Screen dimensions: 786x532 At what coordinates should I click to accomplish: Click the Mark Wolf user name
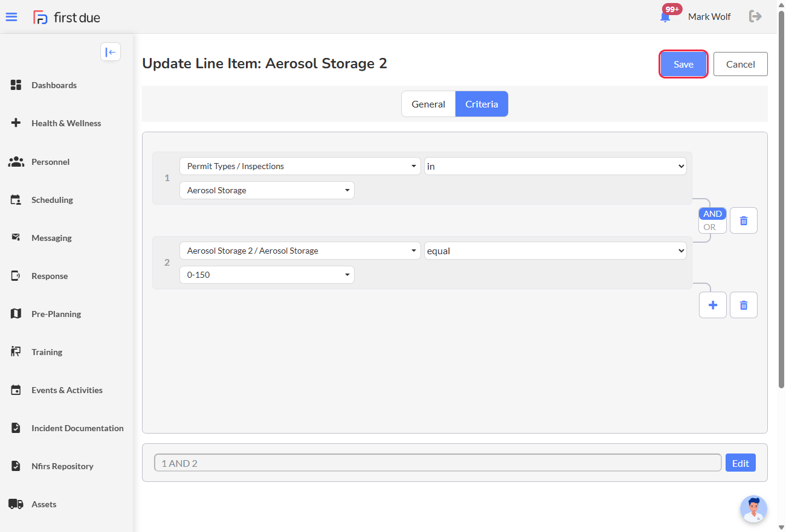click(x=709, y=17)
